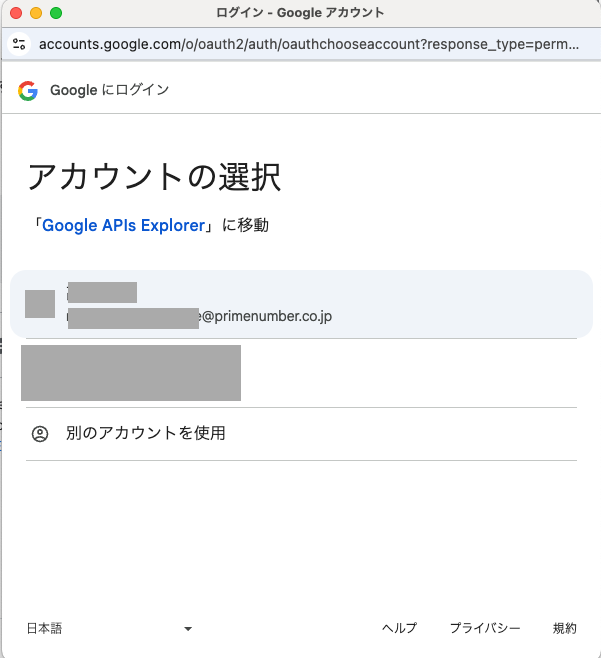Screen dimensions: 601x658
Task: Open the 規約 terms link
Action: [565, 628]
